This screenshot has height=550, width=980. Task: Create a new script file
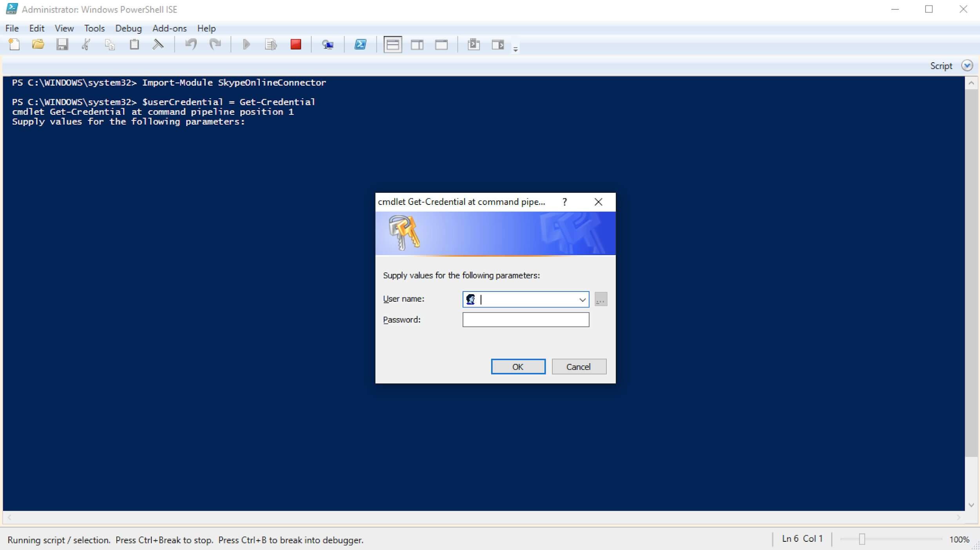pyautogui.click(x=15, y=44)
